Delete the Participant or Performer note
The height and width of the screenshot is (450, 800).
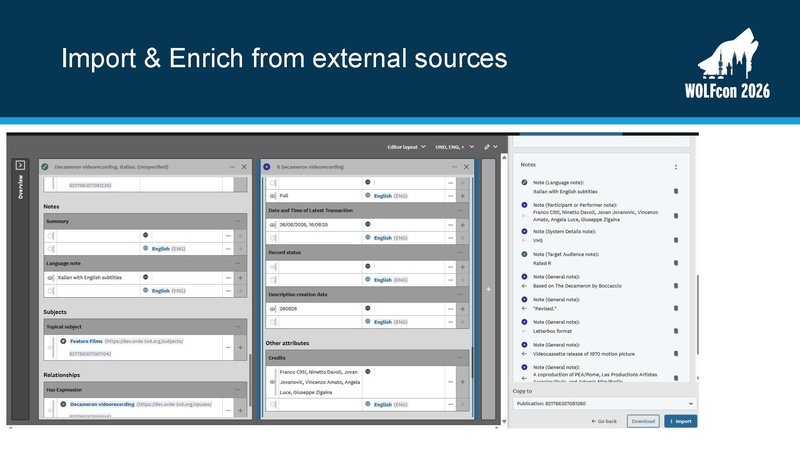[676, 216]
